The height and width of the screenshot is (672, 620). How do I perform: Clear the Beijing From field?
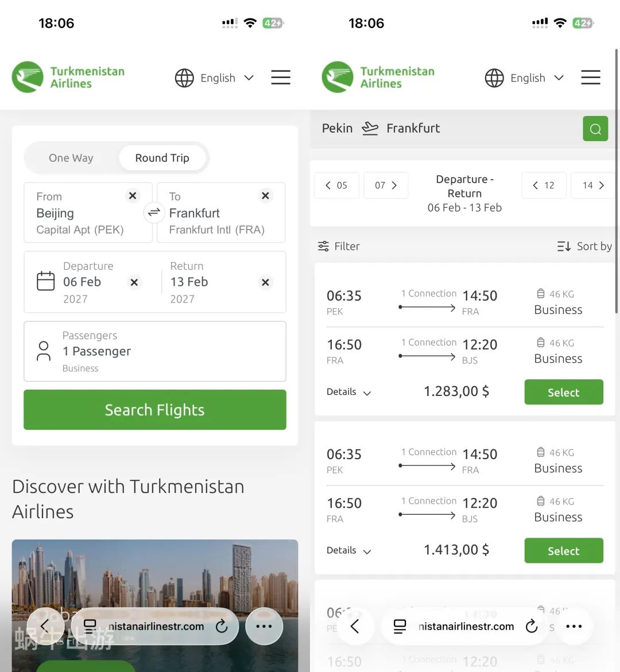133,196
